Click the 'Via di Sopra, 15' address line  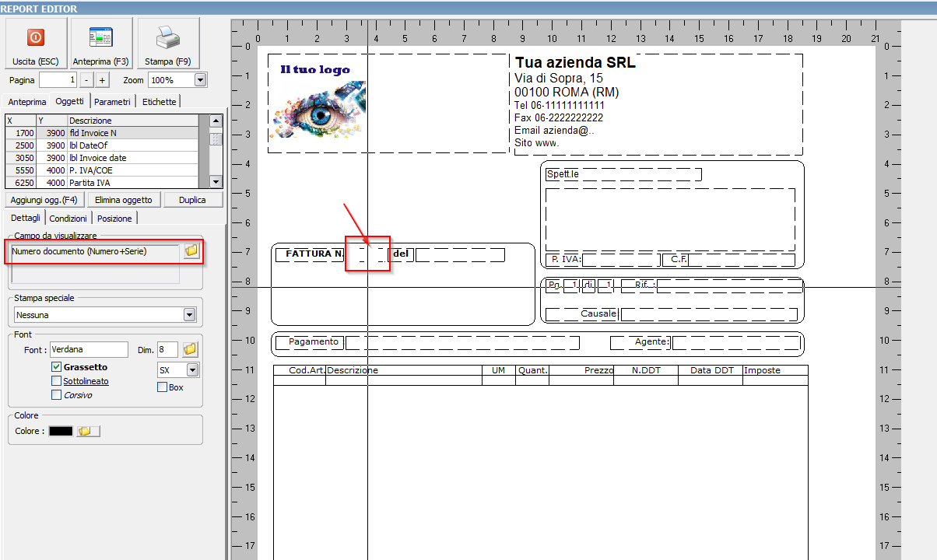pyautogui.click(x=559, y=79)
